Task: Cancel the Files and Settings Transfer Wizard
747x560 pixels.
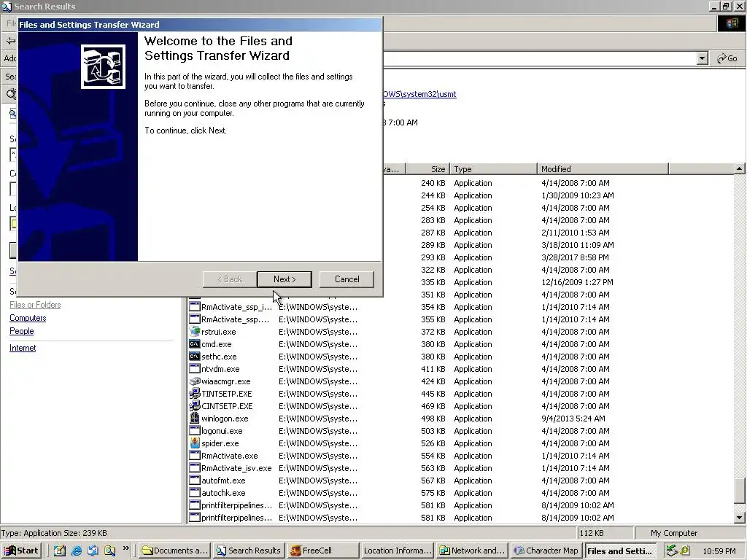Action: point(347,279)
